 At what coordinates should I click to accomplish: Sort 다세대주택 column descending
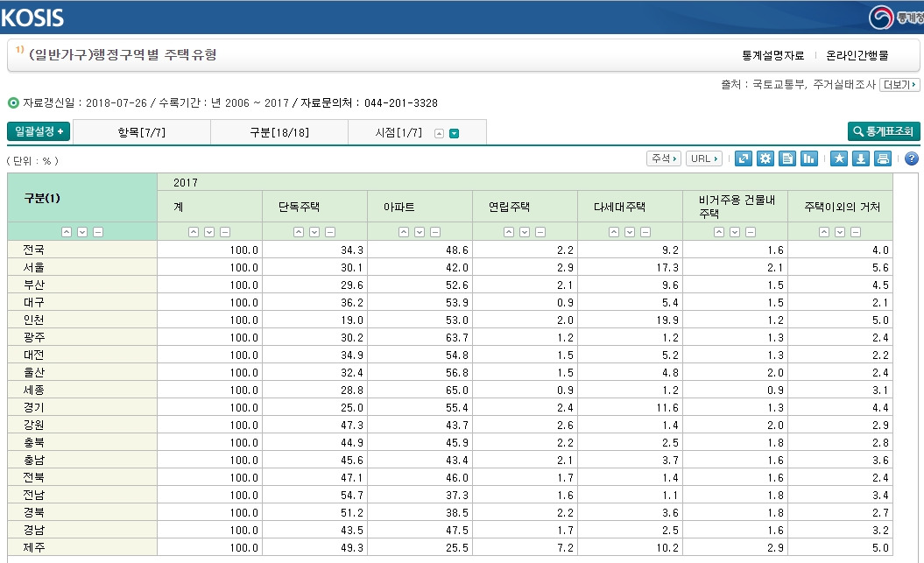coord(630,232)
